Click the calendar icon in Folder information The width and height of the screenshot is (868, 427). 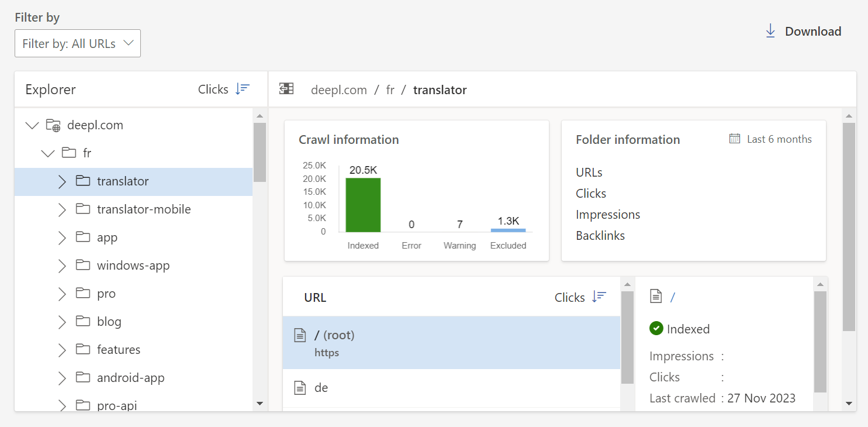(735, 139)
